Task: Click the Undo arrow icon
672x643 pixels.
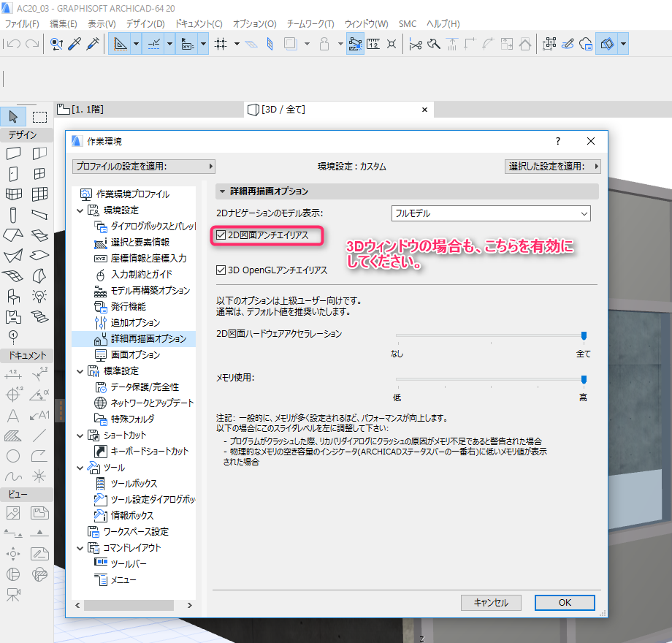Action: pyautogui.click(x=14, y=44)
